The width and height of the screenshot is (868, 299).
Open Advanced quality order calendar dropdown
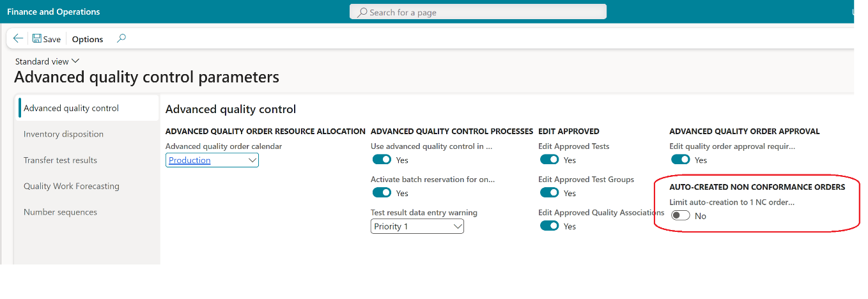[x=252, y=160]
